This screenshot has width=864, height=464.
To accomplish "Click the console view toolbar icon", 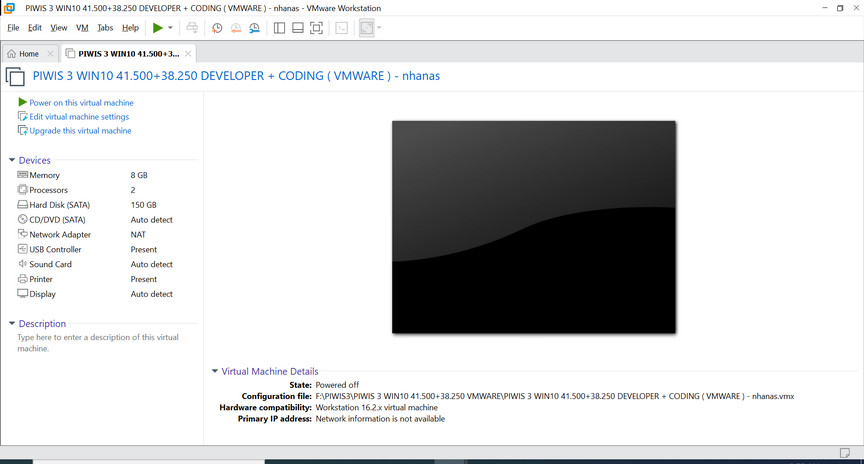I will pyautogui.click(x=342, y=28).
